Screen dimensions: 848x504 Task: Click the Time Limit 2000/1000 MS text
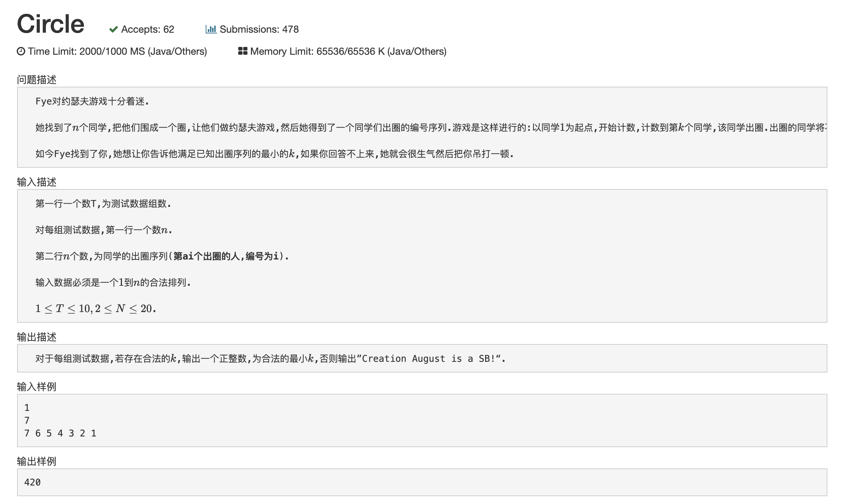coord(117,52)
